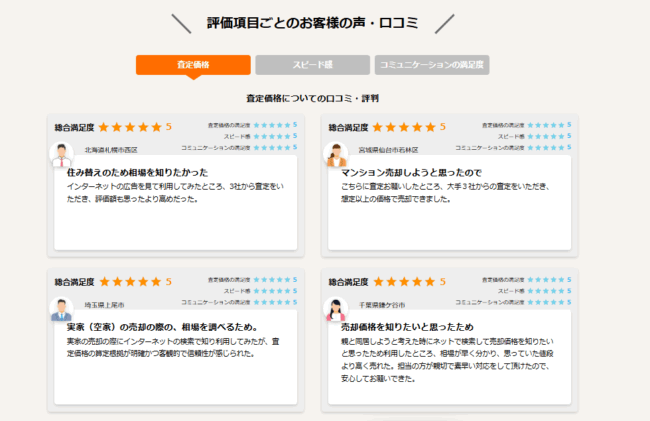Click blue スピード感 stars in Sapporo review
Screen dimensions: 650x421
[x=271, y=136]
